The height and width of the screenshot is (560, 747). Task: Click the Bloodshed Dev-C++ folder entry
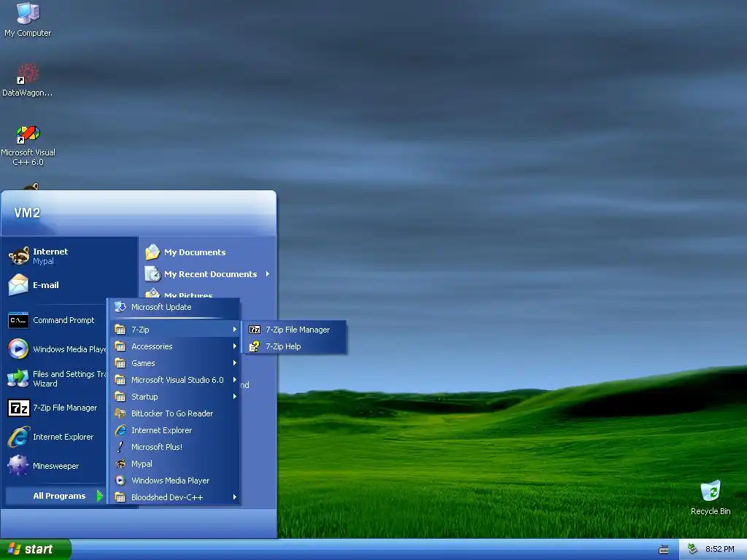tap(175, 497)
